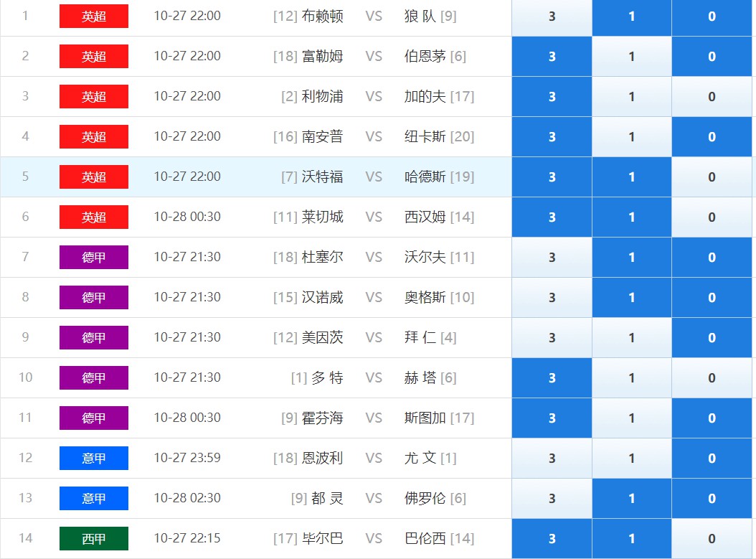Click the VS text for 沃特福 match
The height and width of the screenshot is (559, 756).
click(x=374, y=177)
